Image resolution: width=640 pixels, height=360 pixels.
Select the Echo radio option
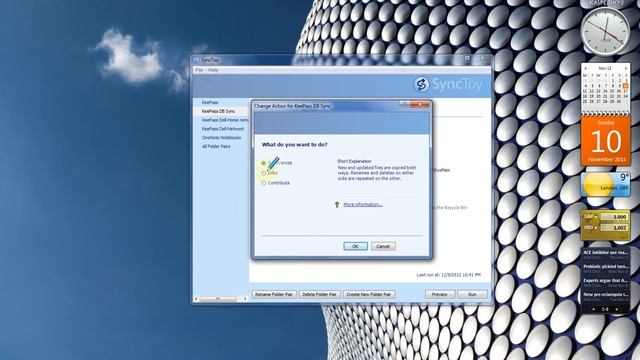click(x=263, y=173)
